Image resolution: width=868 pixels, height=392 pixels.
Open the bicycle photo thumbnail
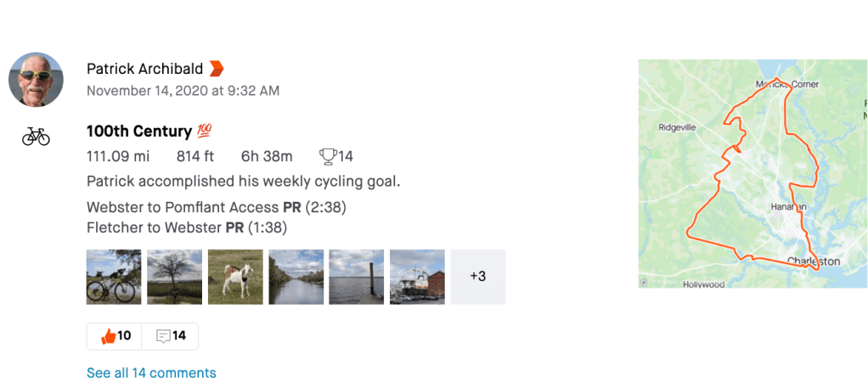click(114, 277)
